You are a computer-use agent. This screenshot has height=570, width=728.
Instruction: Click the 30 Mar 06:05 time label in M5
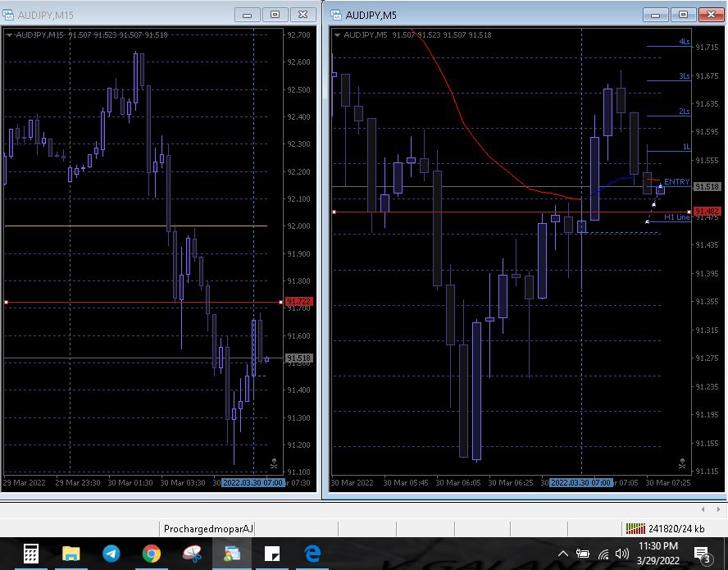pyautogui.click(x=457, y=483)
